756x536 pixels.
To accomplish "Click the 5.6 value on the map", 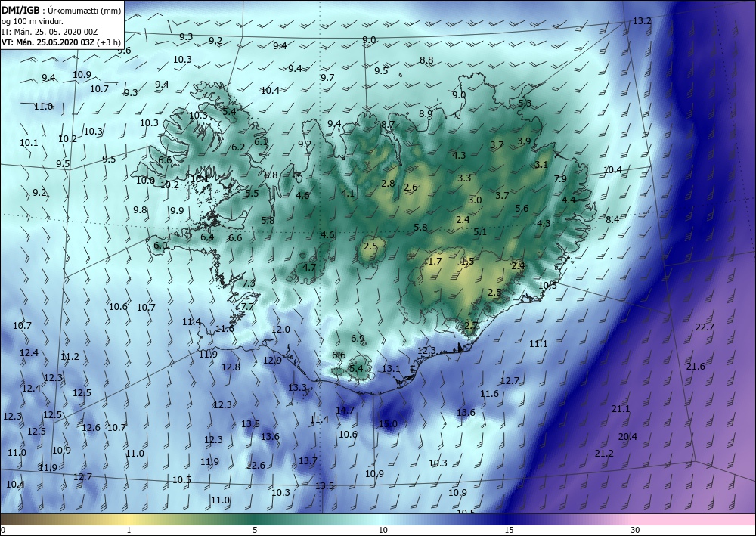I will [x=522, y=208].
